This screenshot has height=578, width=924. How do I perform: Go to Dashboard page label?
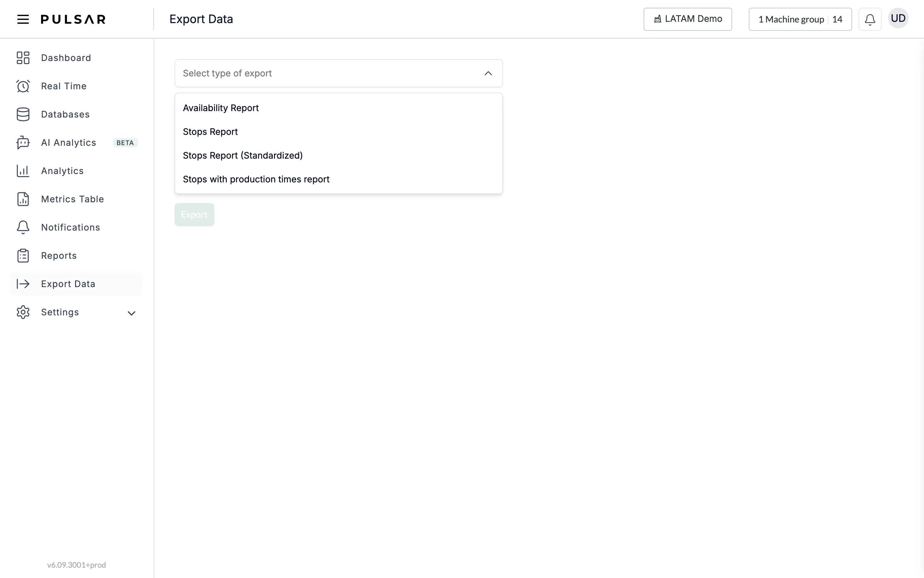tap(66, 58)
